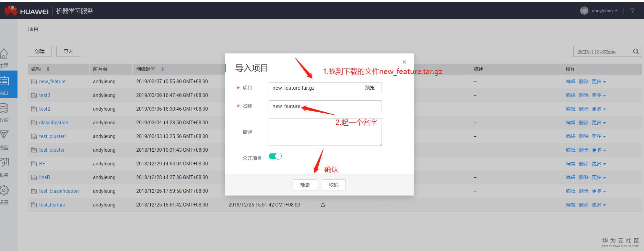The width and height of the screenshot is (644, 251).
Task: Cancel import with 取消 button
Action: click(x=334, y=185)
